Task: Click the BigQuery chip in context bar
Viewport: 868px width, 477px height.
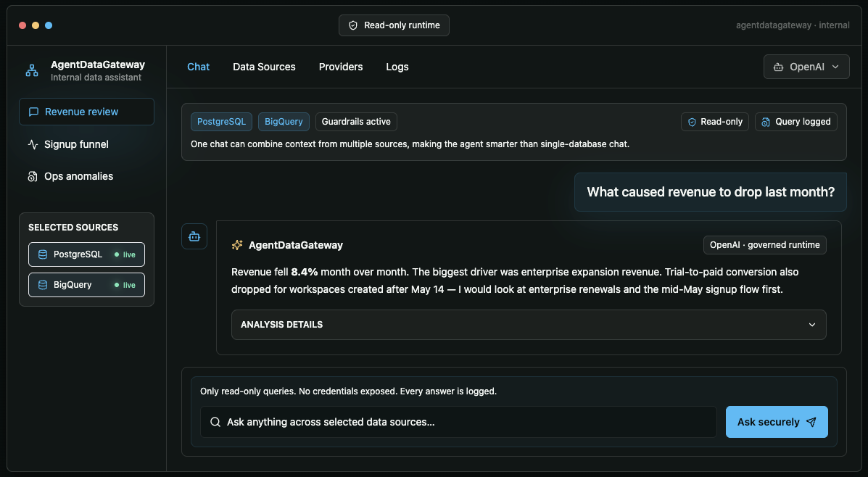Action: point(284,122)
